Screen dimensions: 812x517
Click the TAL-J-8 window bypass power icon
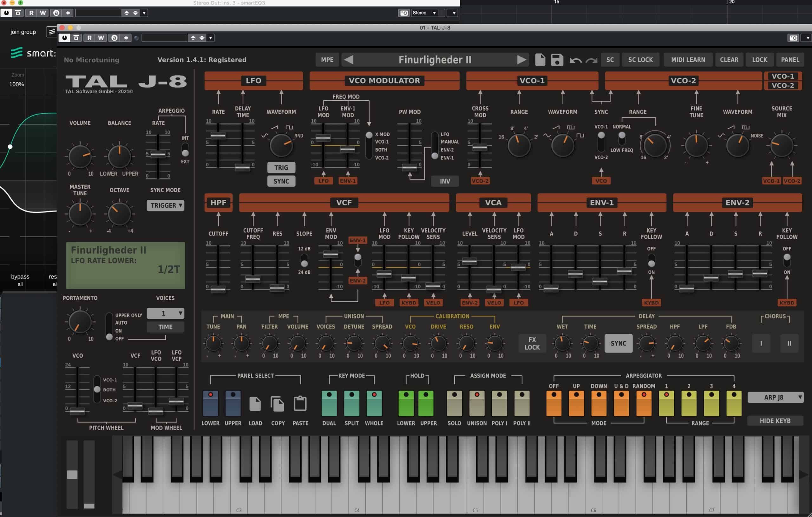coord(64,38)
